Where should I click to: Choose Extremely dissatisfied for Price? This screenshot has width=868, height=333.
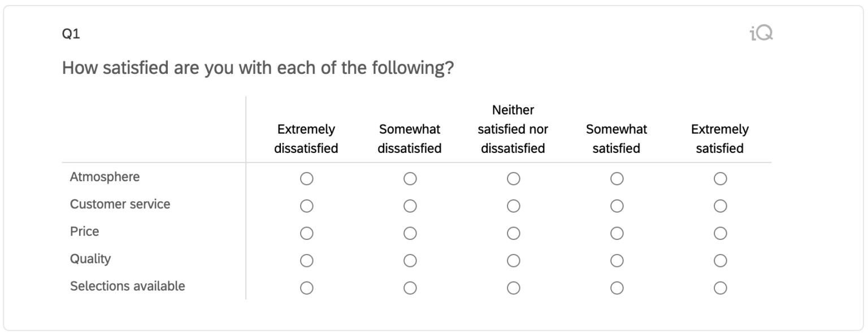pyautogui.click(x=306, y=233)
